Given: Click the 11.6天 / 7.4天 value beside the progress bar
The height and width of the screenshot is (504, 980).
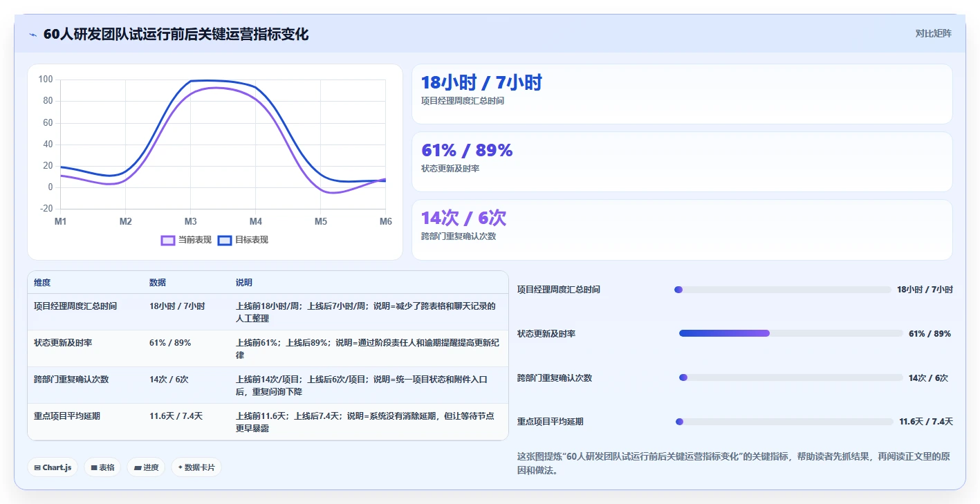Looking at the screenshot, I should click(926, 422).
